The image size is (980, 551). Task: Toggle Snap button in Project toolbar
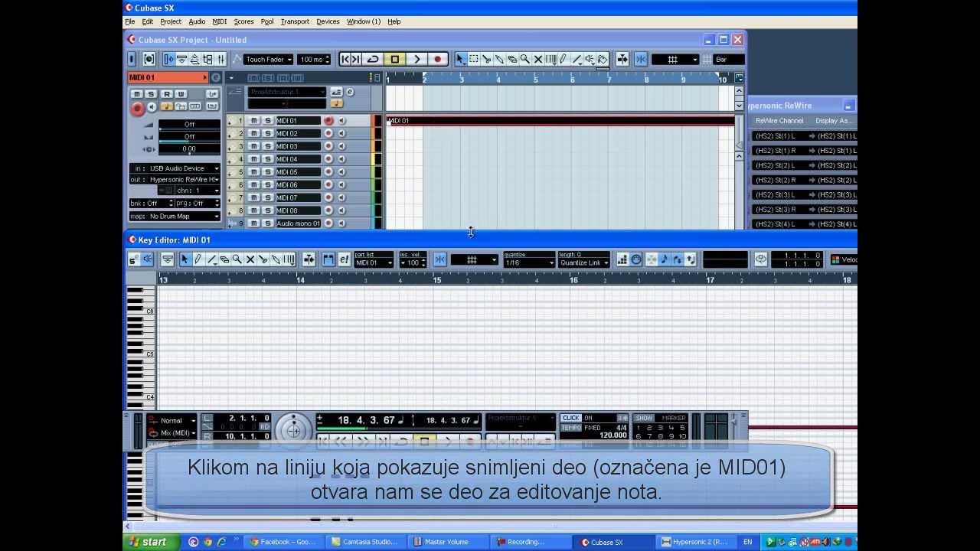click(641, 59)
